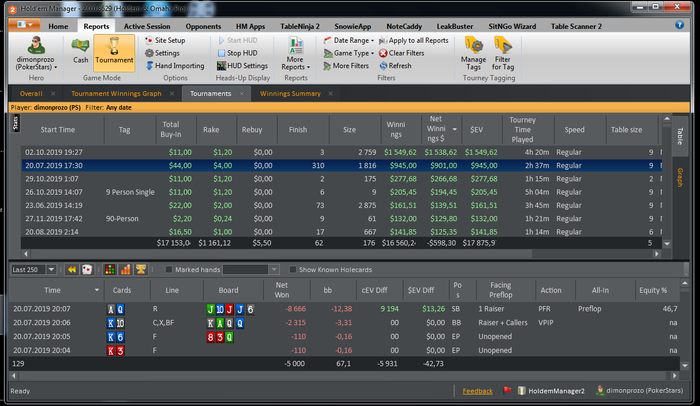Open the Date Range filter
Viewport: 700px width, 406px height.
pos(349,40)
